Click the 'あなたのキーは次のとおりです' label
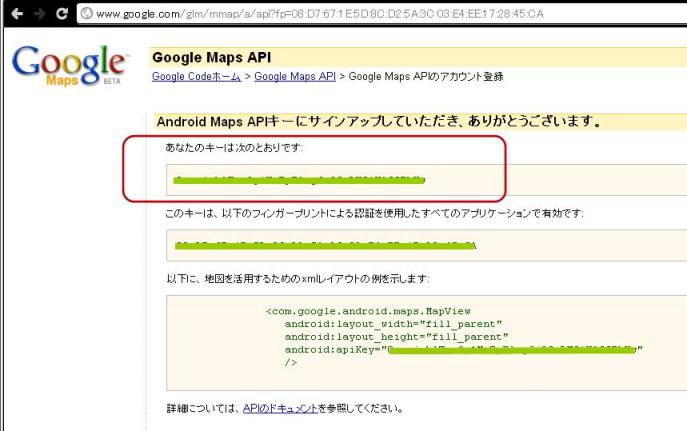 234,148
